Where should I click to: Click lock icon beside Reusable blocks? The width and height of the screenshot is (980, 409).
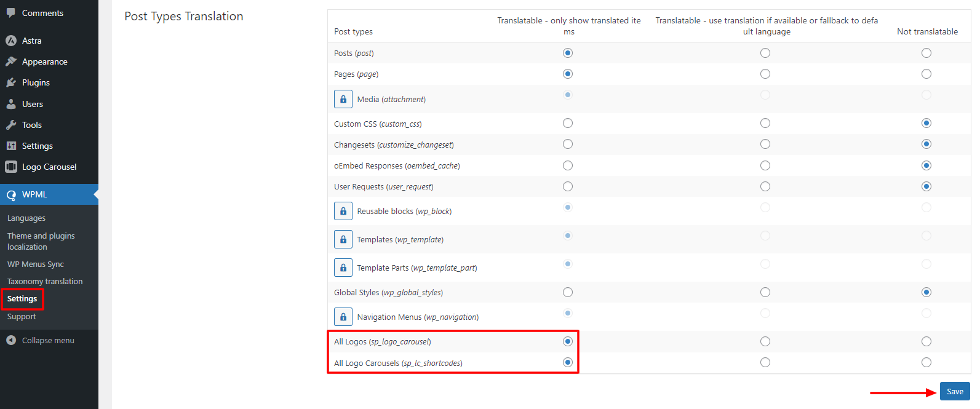click(343, 211)
